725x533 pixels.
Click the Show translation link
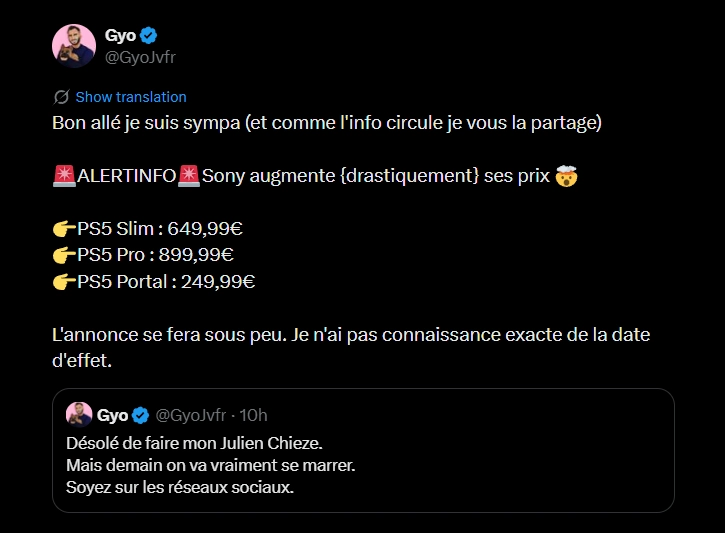tap(131, 97)
